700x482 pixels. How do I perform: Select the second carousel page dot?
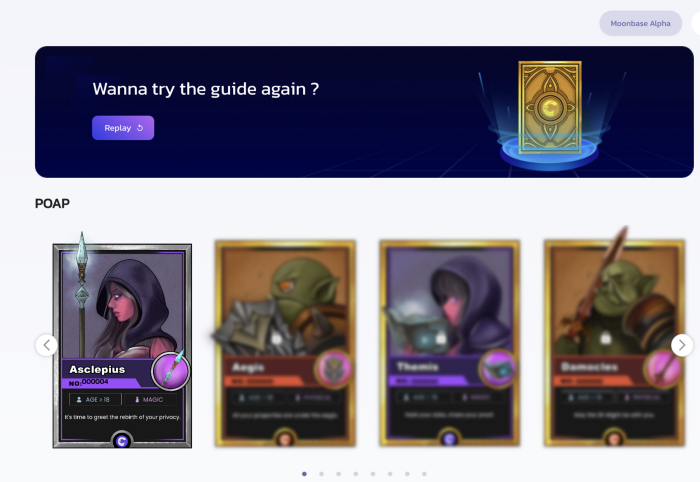[321, 474]
